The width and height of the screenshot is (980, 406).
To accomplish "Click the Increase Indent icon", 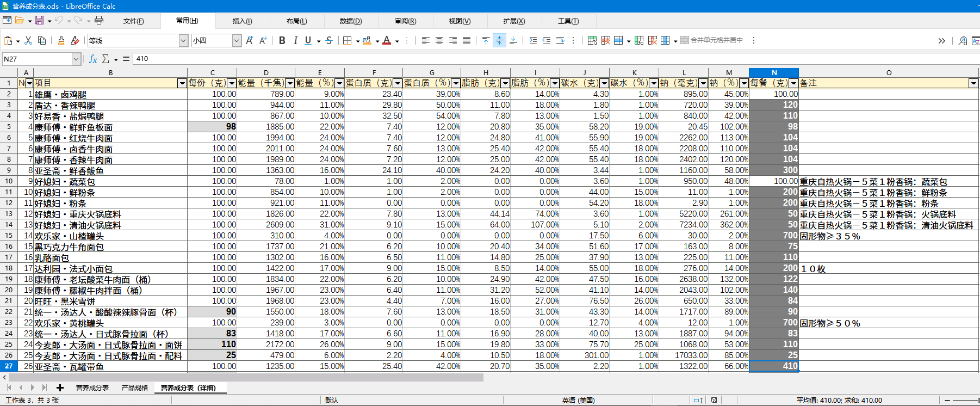I will coord(533,40).
